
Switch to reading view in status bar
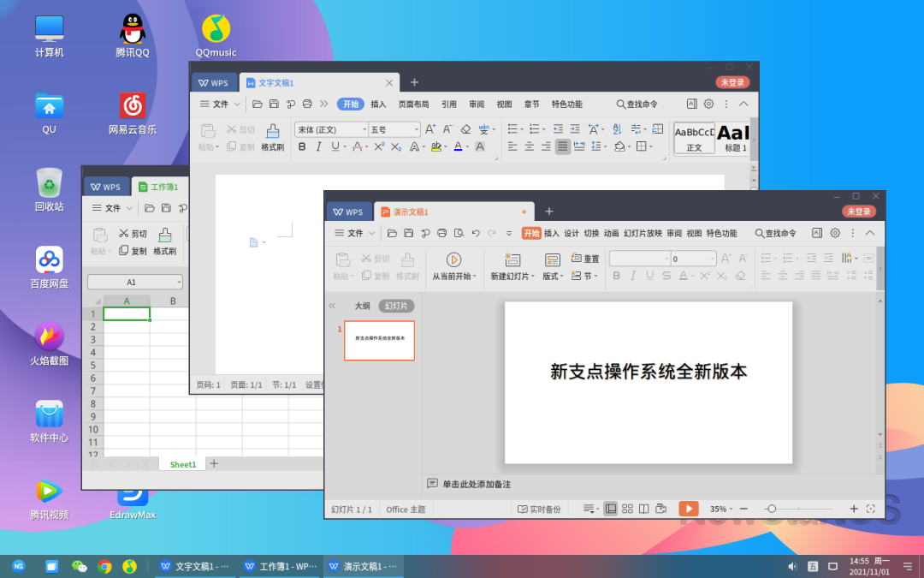point(644,509)
